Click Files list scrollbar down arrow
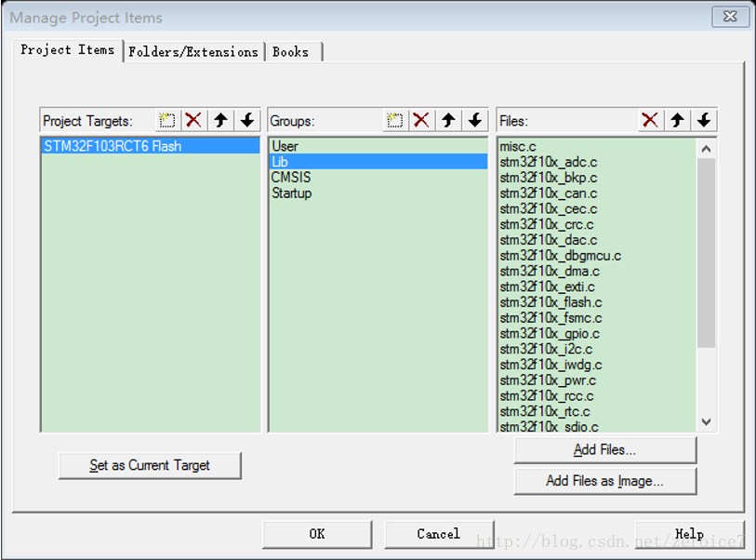 707,422
